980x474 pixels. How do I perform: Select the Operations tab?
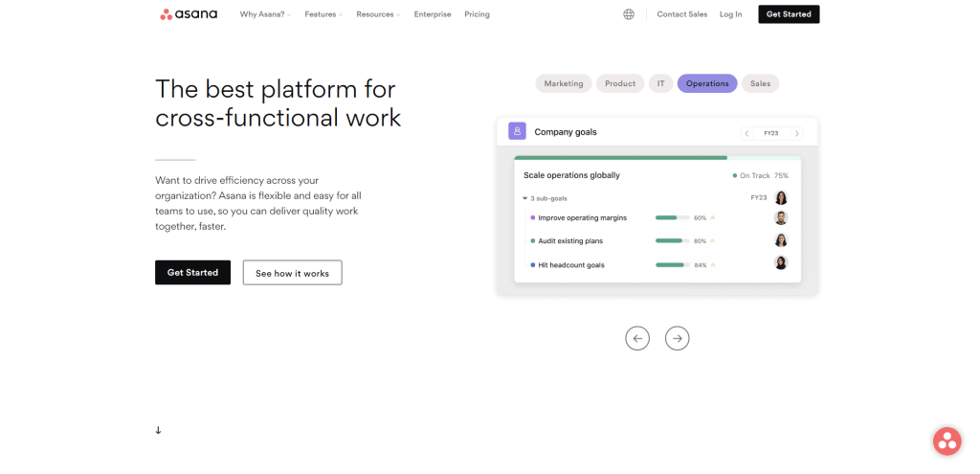click(x=707, y=83)
